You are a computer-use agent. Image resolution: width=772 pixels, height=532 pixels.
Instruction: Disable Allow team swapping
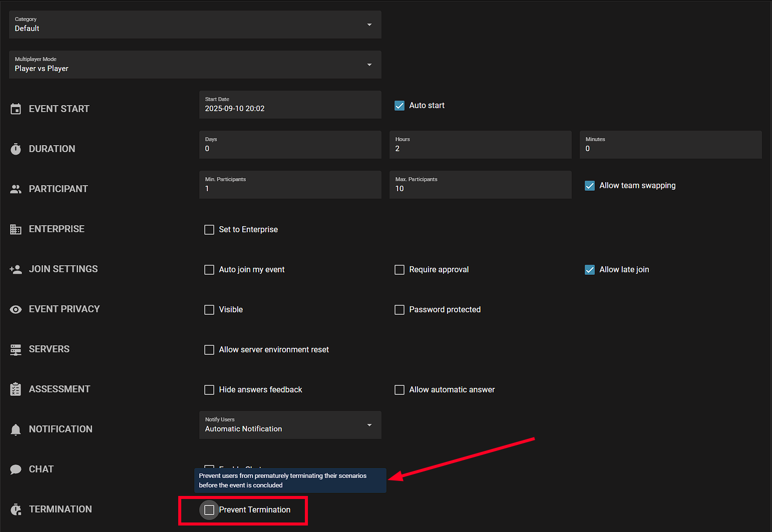[x=590, y=186]
